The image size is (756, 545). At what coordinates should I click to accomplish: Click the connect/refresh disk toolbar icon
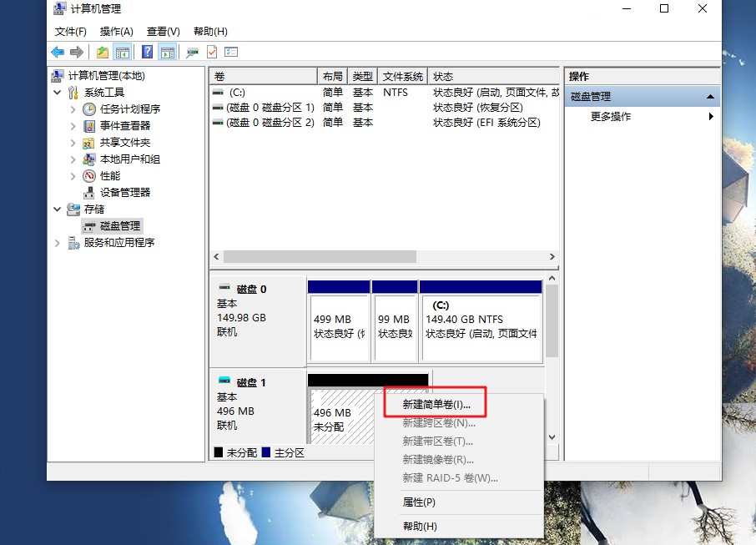point(193,52)
